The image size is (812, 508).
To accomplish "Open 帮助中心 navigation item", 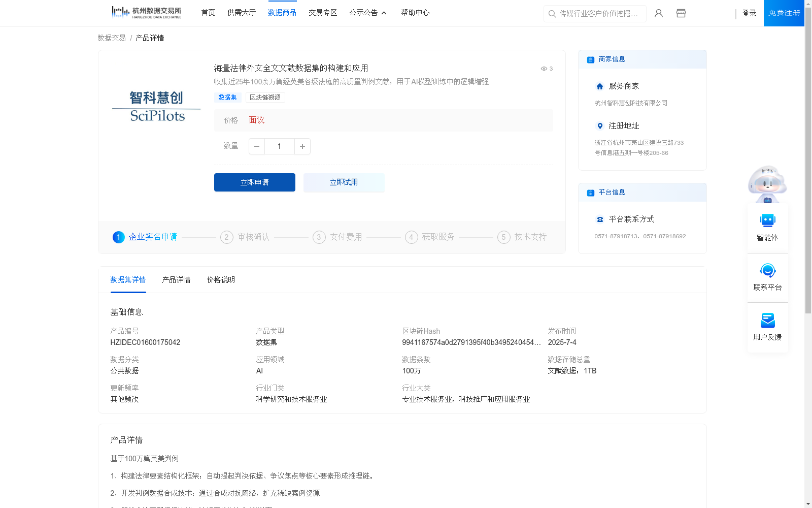I will [415, 13].
